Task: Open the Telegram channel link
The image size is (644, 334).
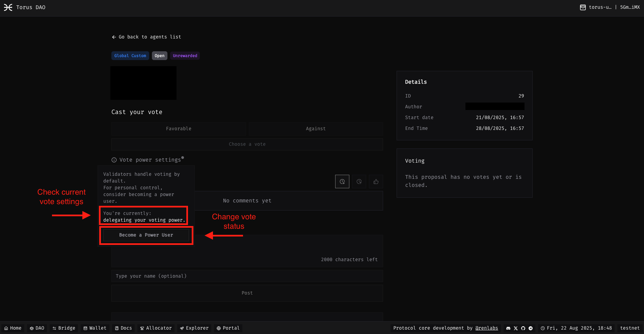Action: click(x=530, y=328)
